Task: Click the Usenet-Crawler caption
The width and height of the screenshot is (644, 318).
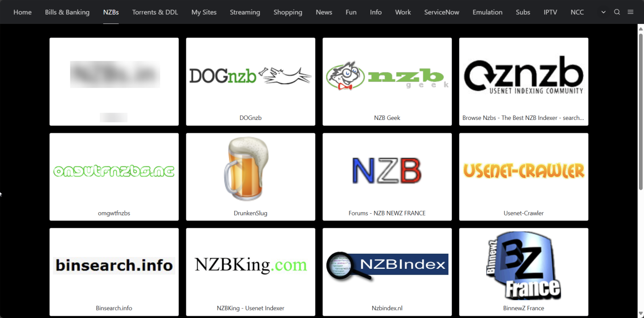Action: click(524, 213)
